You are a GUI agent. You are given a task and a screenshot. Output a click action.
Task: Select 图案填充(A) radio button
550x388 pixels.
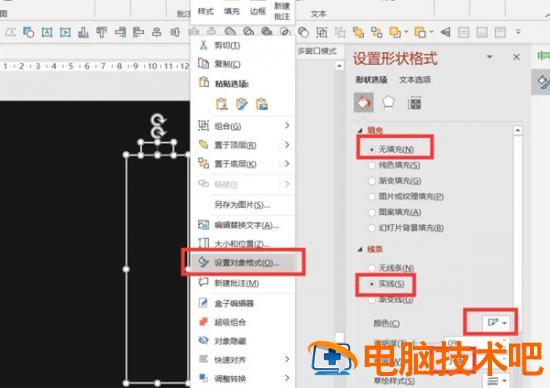(x=372, y=212)
